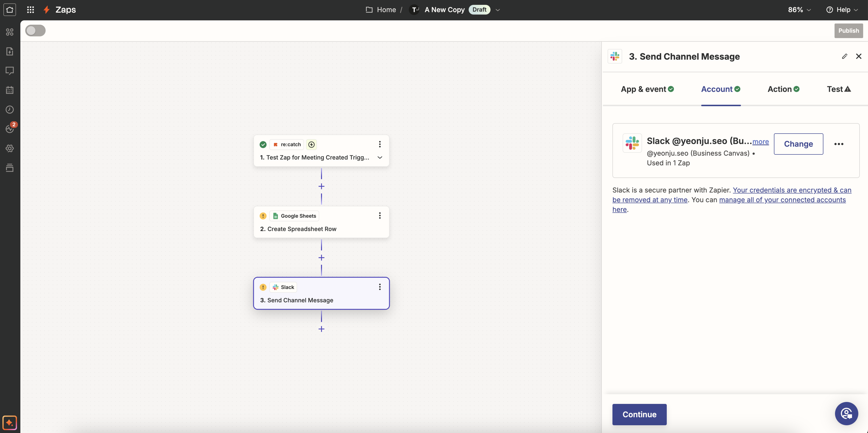868x433 pixels.
Task: Open the 86% zoom dropdown
Action: pyautogui.click(x=799, y=10)
